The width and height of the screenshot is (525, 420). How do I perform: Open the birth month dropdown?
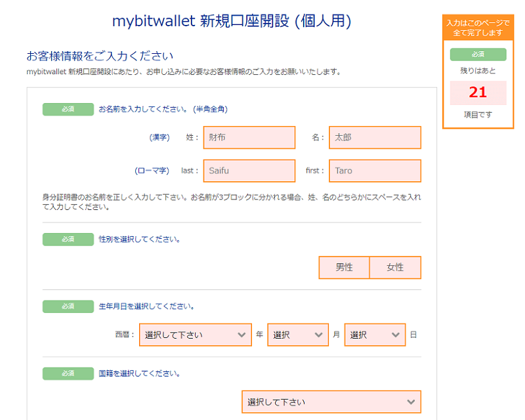click(298, 335)
